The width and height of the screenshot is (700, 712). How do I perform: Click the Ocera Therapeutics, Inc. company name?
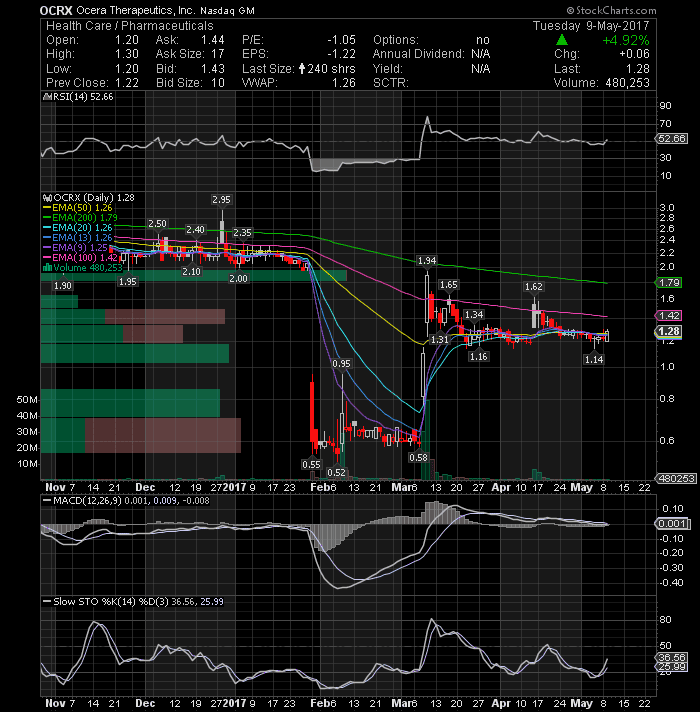point(136,10)
